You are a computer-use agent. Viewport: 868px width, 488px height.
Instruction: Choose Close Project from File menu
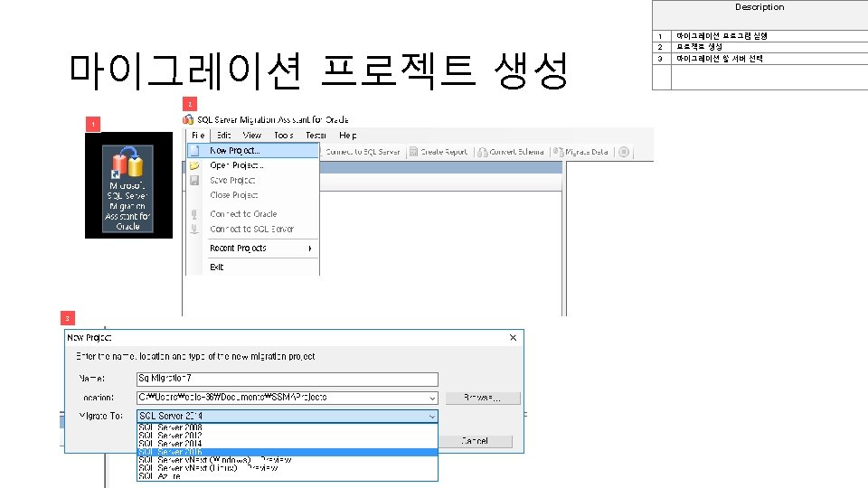tap(253, 195)
